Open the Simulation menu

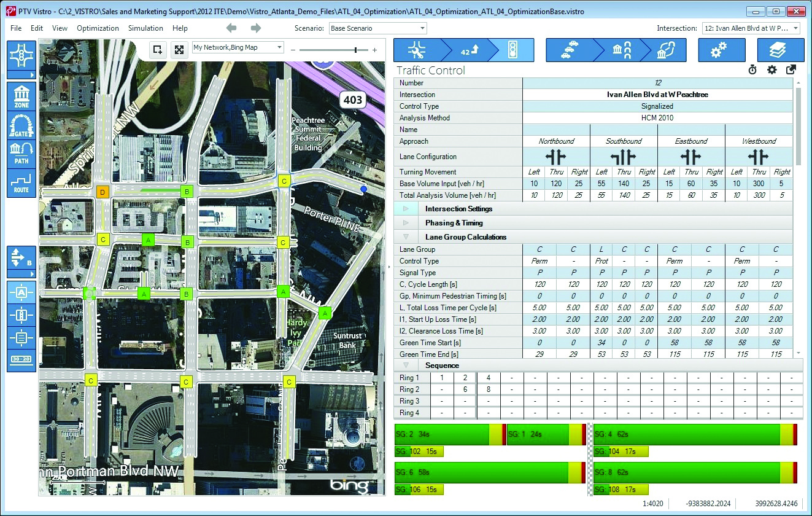145,28
